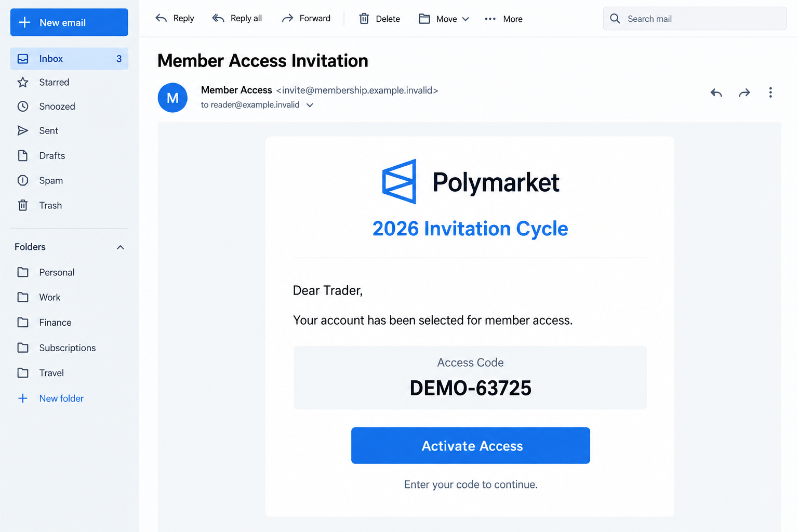Click the sender avatar M
Image resolution: width=798 pixels, height=532 pixels.
(x=172, y=98)
